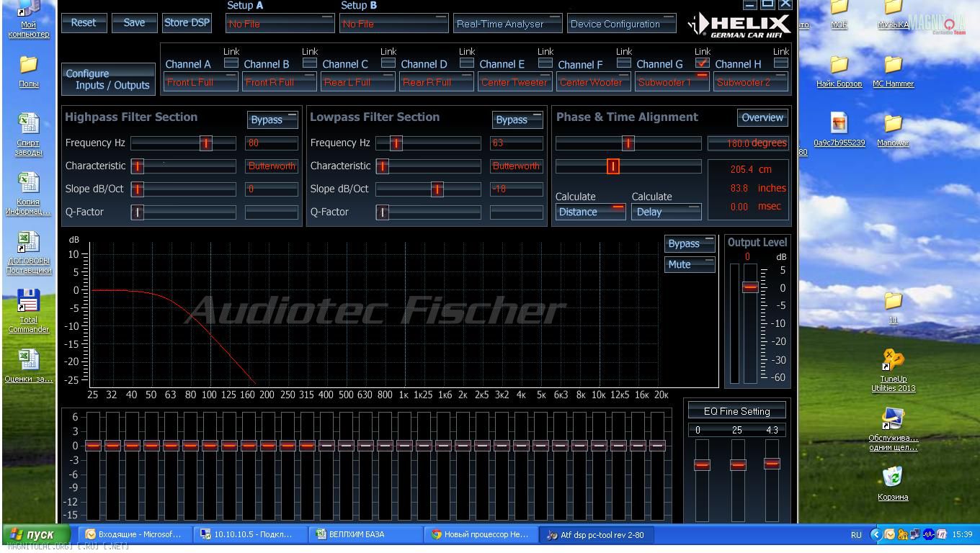The height and width of the screenshot is (553, 980).
Task: Launch Total Commander from desktop
Action: tap(28, 310)
